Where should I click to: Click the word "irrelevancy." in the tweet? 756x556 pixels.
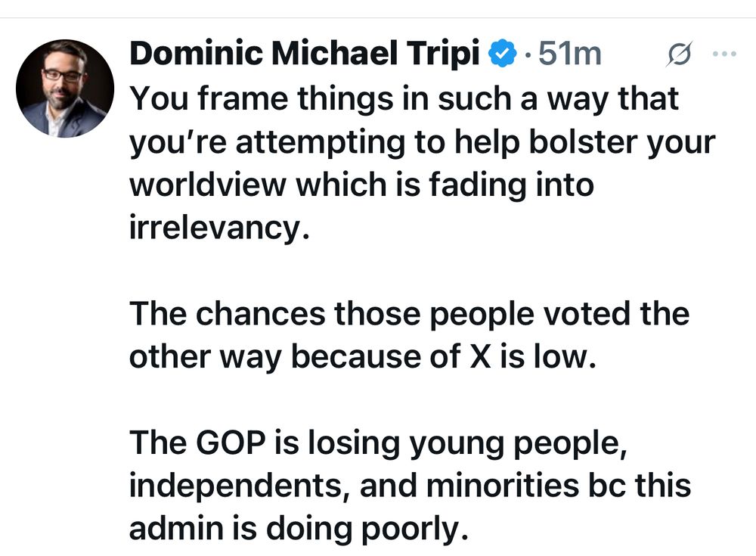(x=220, y=228)
